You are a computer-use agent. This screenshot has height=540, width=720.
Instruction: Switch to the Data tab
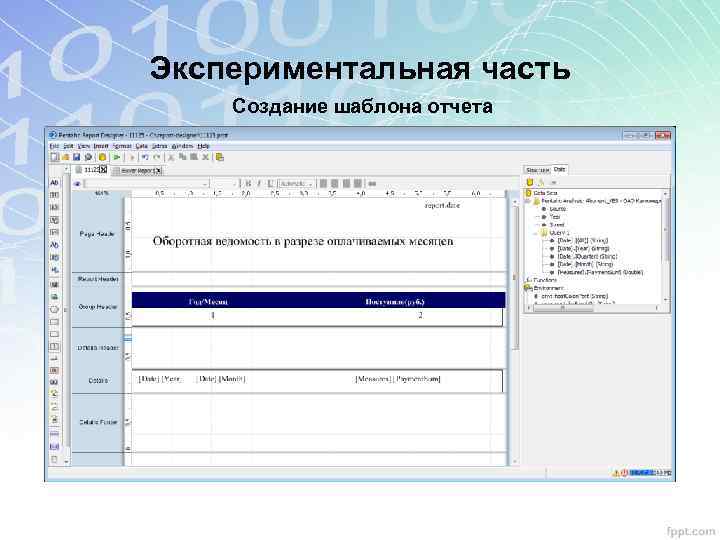coord(559,169)
